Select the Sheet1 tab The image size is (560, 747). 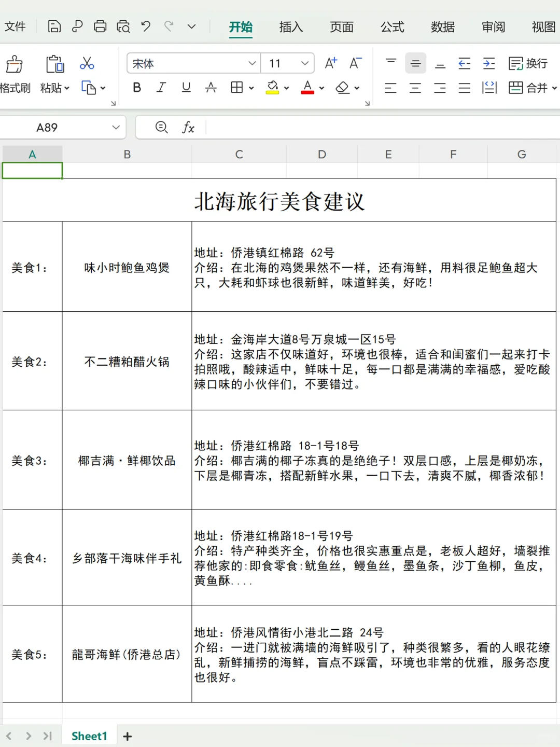coord(89,736)
